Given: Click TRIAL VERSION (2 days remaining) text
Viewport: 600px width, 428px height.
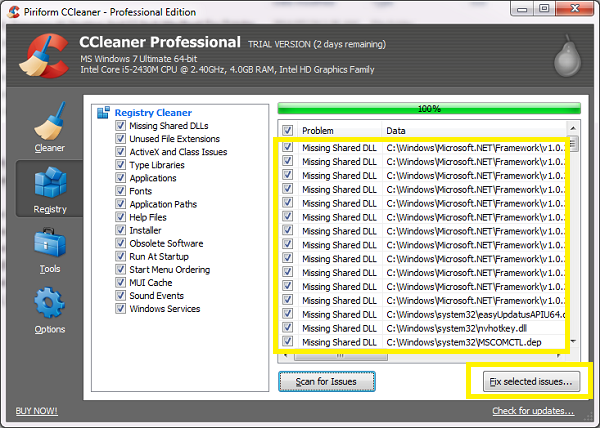Looking at the screenshot, I should pos(317,44).
